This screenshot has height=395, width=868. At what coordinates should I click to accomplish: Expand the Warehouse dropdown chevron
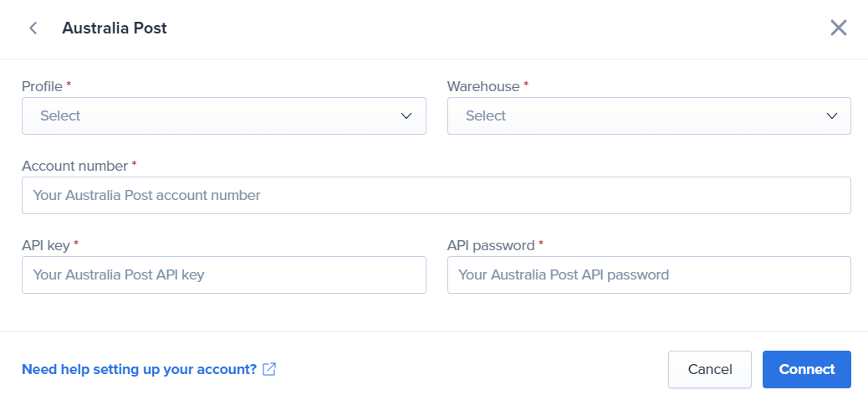tap(831, 115)
